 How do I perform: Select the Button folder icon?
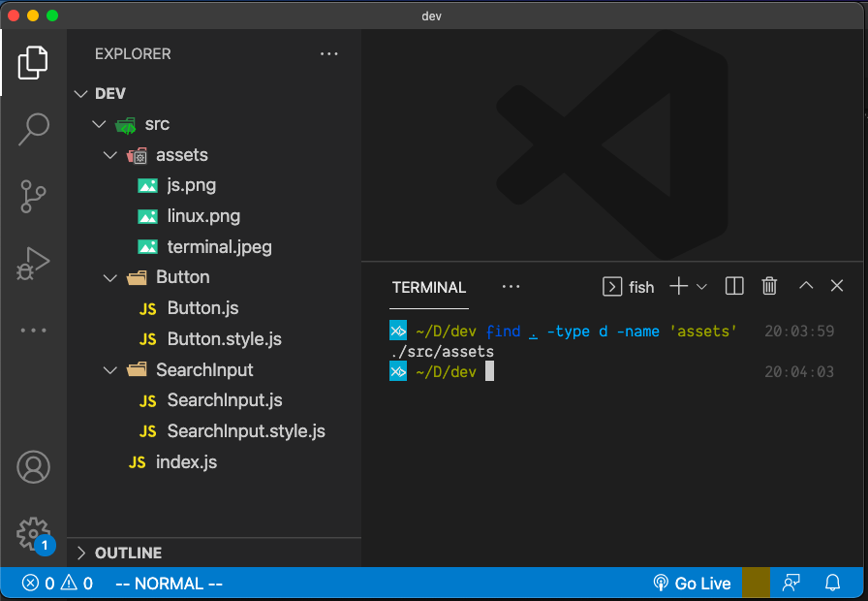(x=137, y=277)
